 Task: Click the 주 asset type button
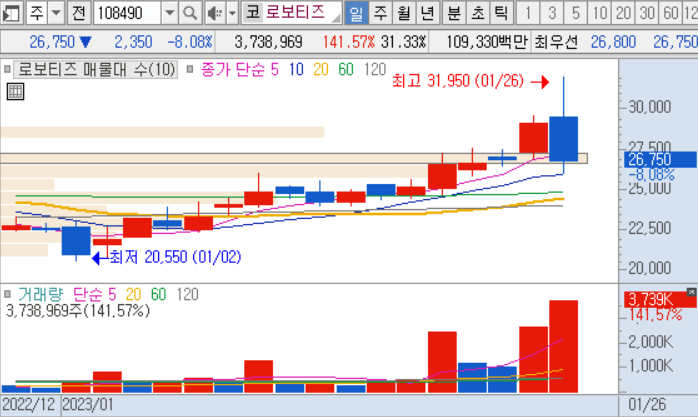pyautogui.click(x=37, y=13)
